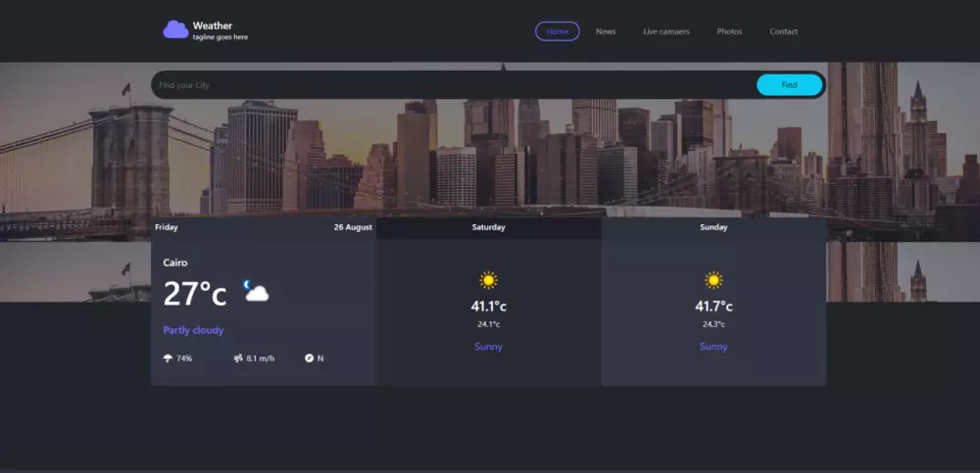This screenshot has width=980, height=473.
Task: Click the Saturday card header
Action: coord(489,227)
